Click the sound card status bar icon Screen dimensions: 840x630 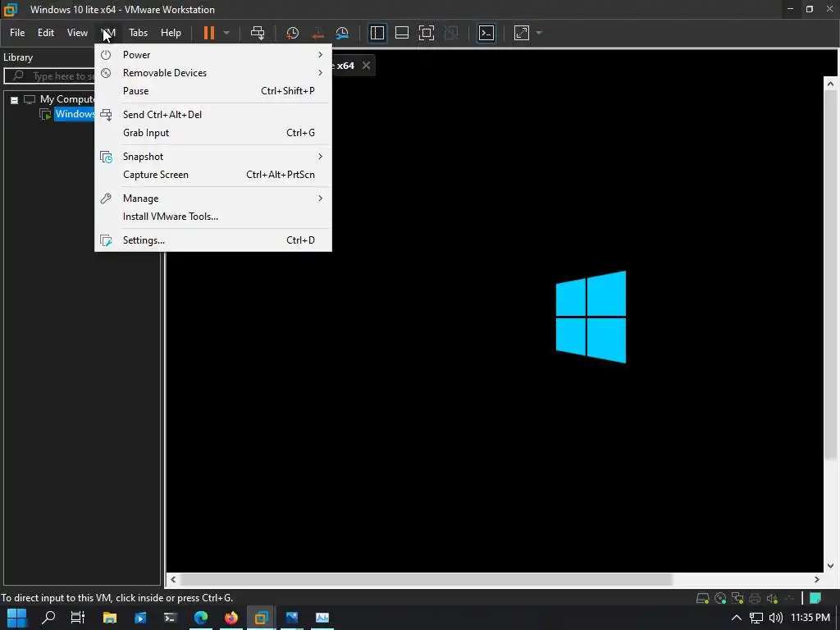click(x=772, y=598)
